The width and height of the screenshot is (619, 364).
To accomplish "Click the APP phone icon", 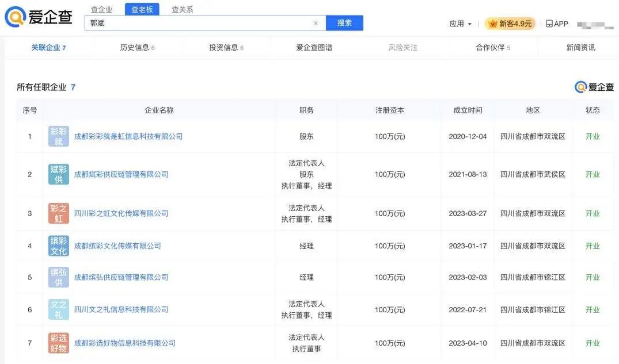I will pyautogui.click(x=549, y=24).
